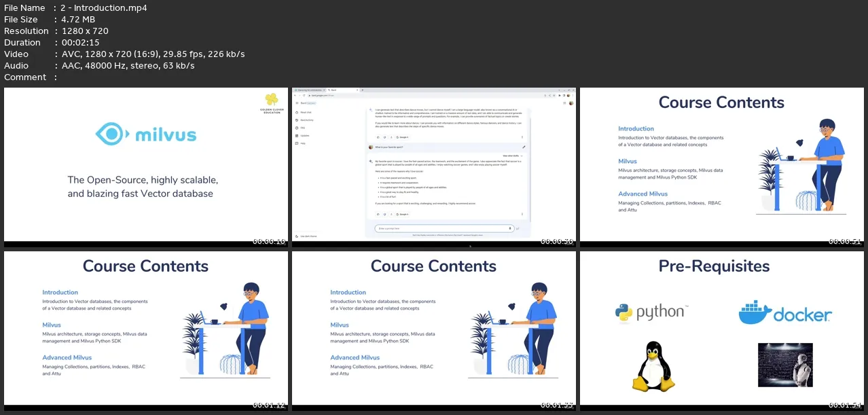Click thumbs up under the soccer answer
This screenshot has height=415, width=868.
[378, 214]
